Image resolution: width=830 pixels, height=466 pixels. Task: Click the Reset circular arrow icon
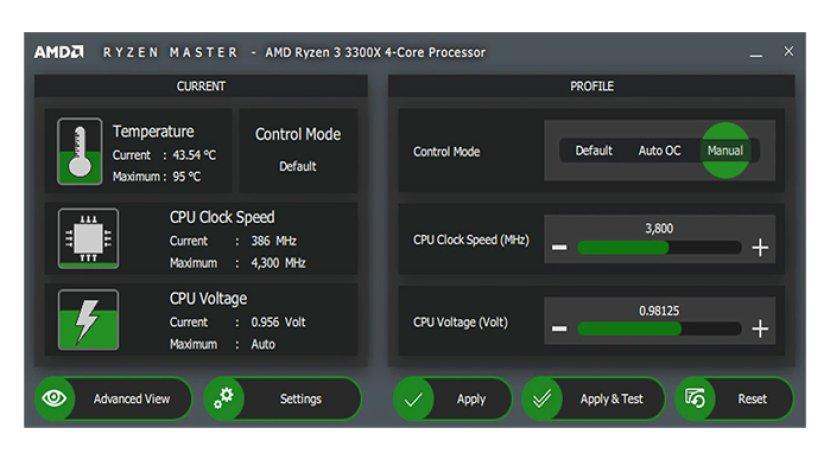695,398
